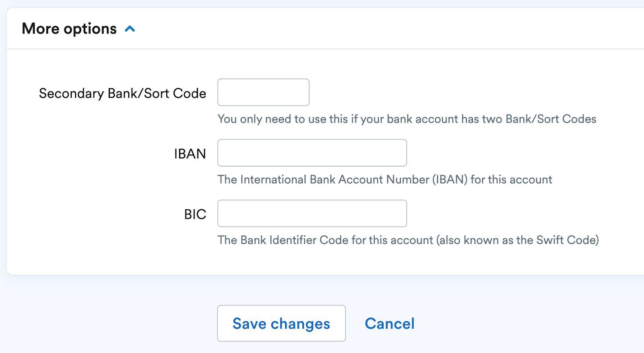The image size is (644, 353).
Task: Click the IBAN field label
Action: coord(191,153)
